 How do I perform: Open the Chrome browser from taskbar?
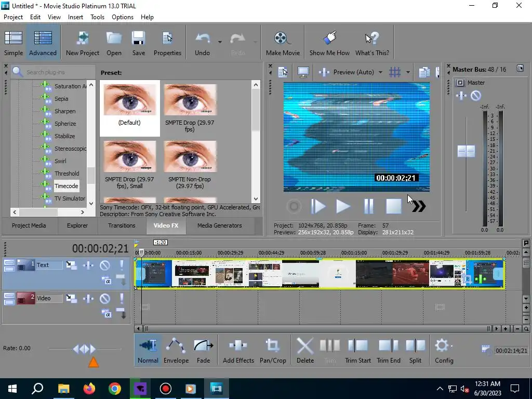click(115, 389)
